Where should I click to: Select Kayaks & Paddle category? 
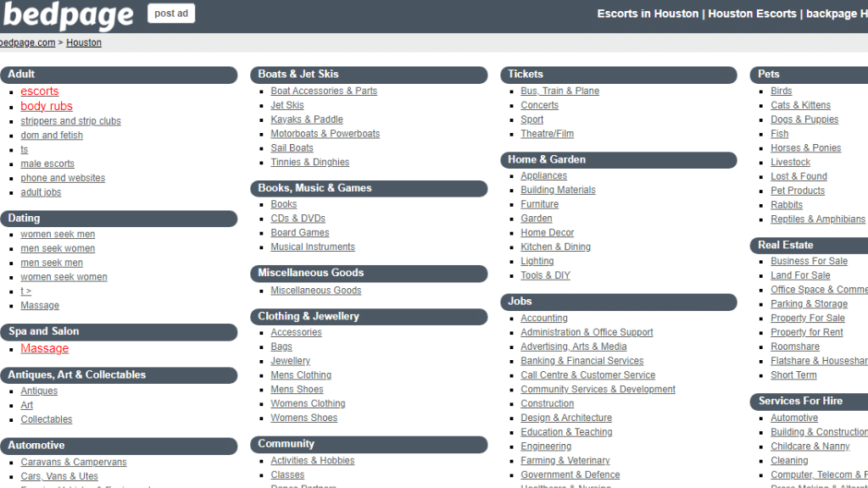307,119
